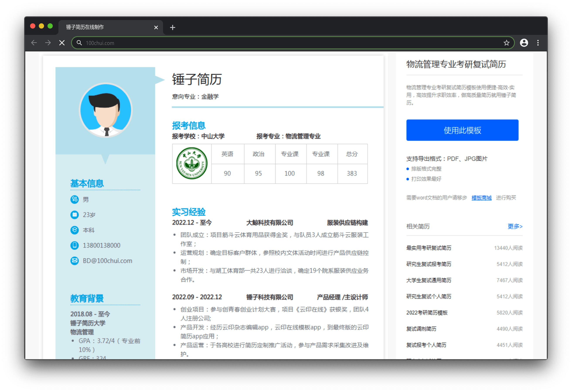572x392 pixels.
Task: Click the 使用此模板 button
Action: pos(462,130)
